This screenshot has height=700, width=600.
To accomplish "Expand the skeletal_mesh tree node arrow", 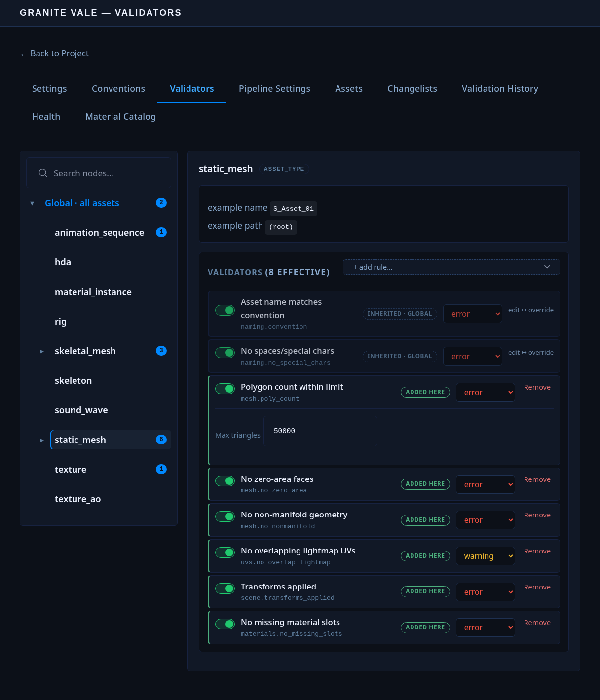I will [x=42, y=351].
